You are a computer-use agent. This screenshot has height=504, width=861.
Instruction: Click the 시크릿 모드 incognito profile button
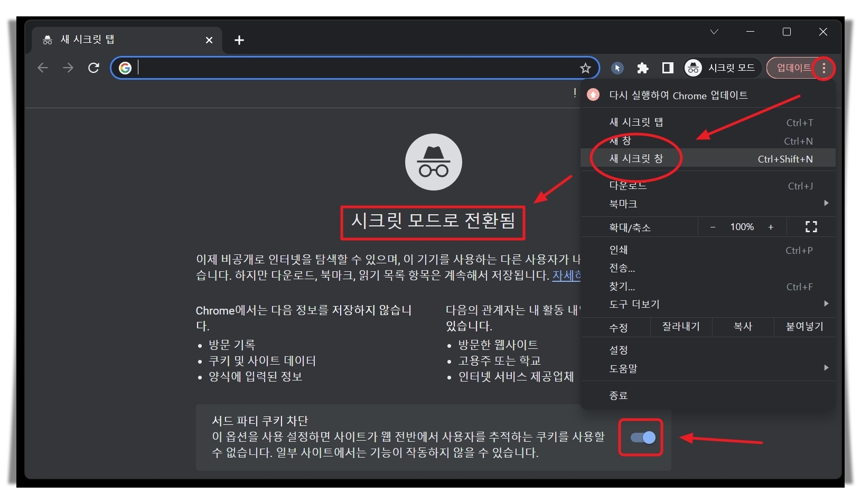[722, 68]
